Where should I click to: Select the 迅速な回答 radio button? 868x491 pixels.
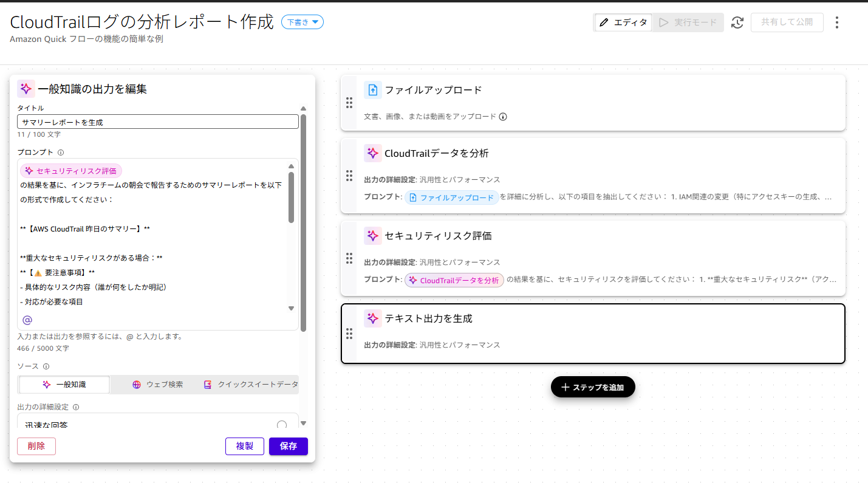282,425
